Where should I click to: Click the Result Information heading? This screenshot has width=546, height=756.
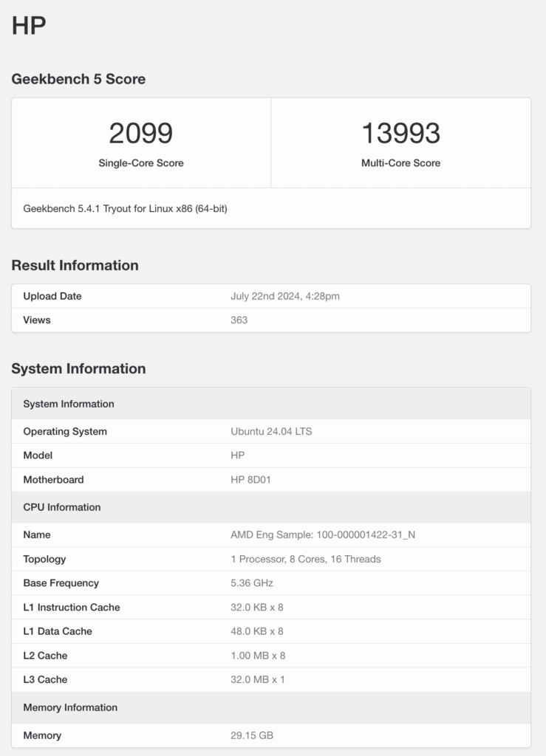(x=75, y=265)
